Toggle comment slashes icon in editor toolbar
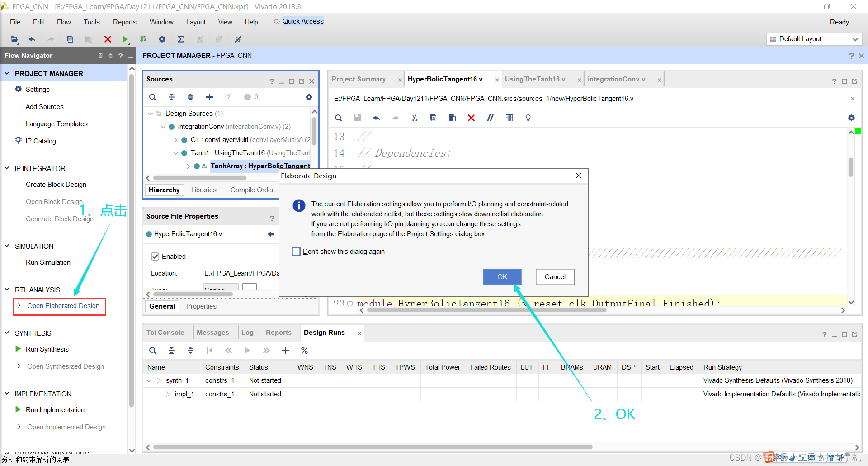The image size is (868, 466). point(490,118)
